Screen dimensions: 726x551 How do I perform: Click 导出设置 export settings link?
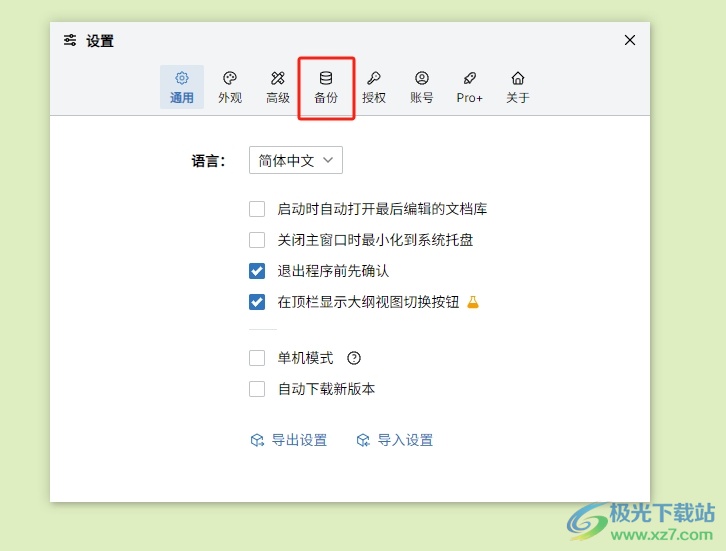pos(289,440)
